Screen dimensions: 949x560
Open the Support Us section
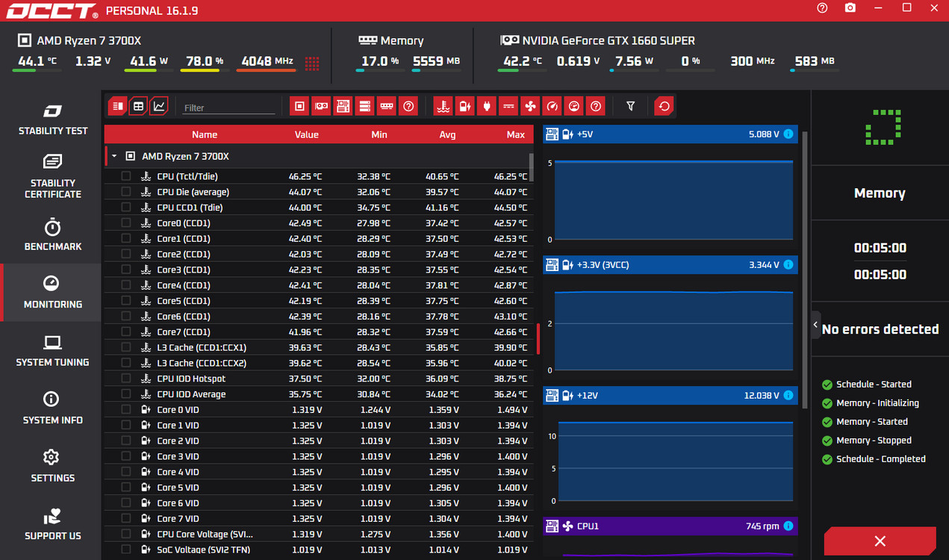pyautogui.click(x=51, y=524)
